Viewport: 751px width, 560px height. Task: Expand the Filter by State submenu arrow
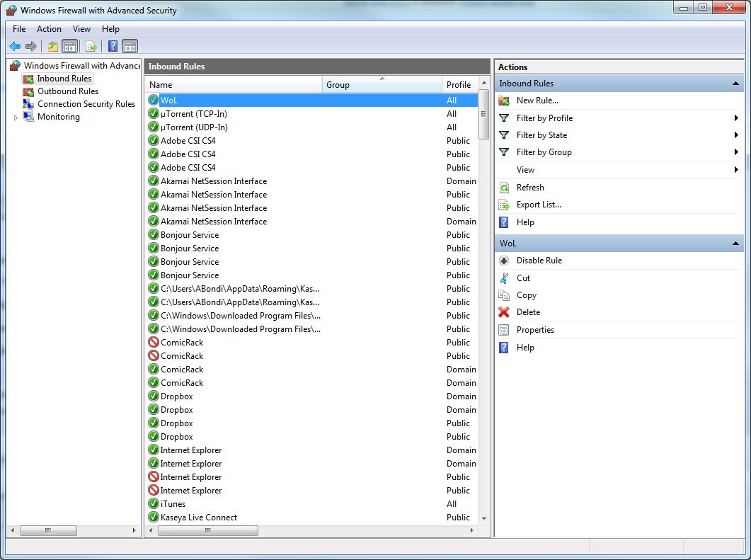[736, 135]
